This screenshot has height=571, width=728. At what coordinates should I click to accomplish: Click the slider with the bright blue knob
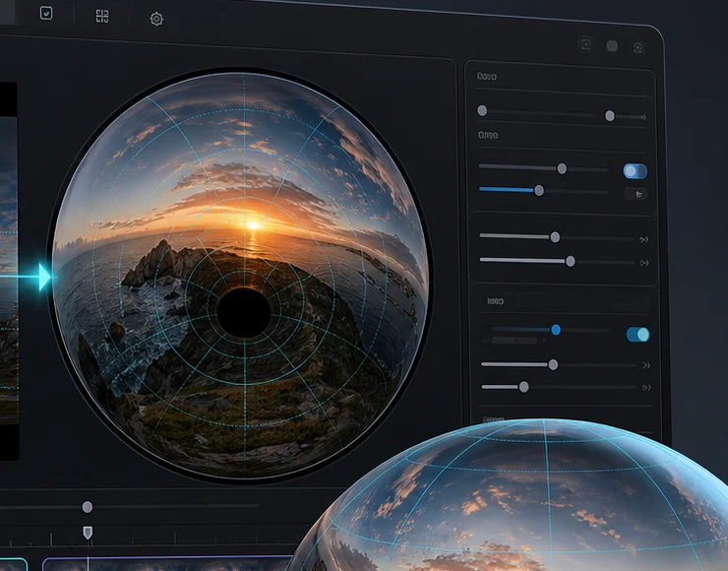point(550,330)
